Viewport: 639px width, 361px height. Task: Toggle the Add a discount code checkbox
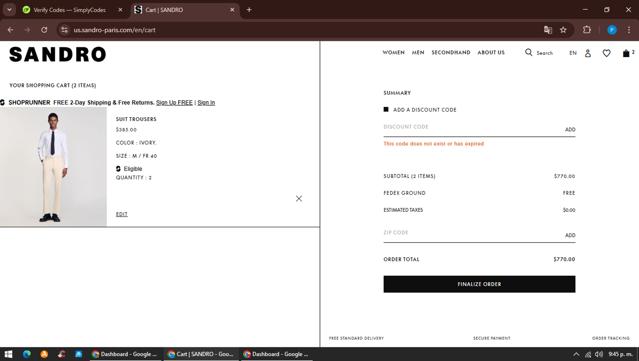coord(386,109)
